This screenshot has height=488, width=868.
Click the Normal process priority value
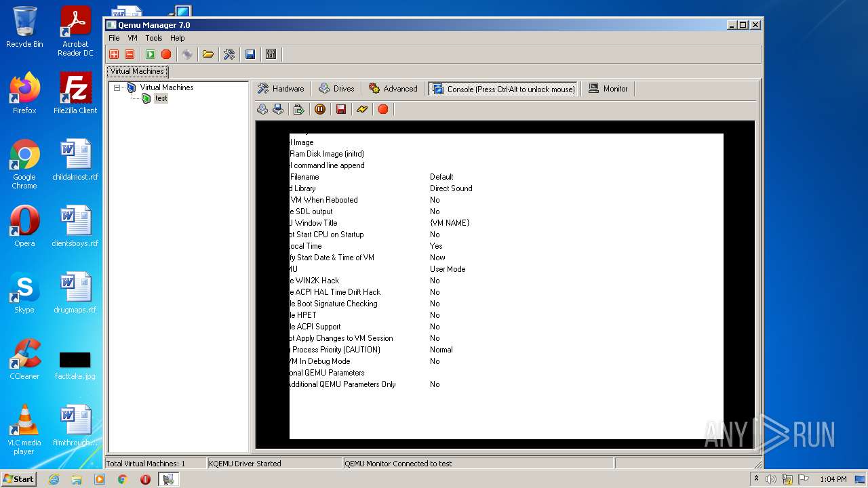441,350
